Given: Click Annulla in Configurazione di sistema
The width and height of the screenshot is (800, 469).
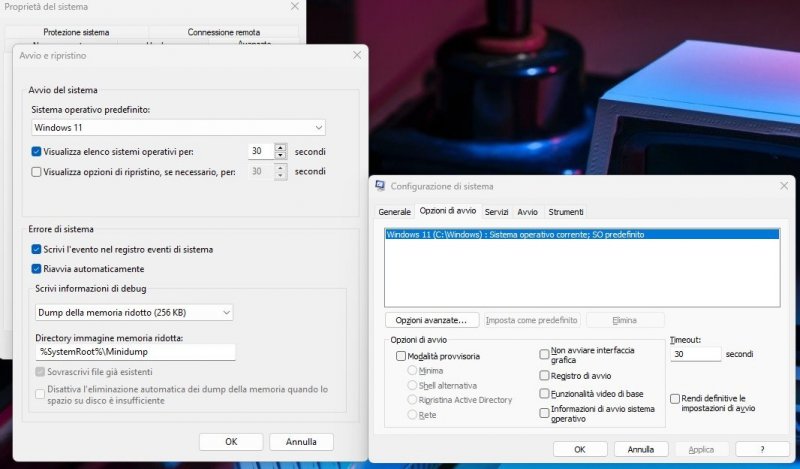Looking at the screenshot, I should [641, 450].
